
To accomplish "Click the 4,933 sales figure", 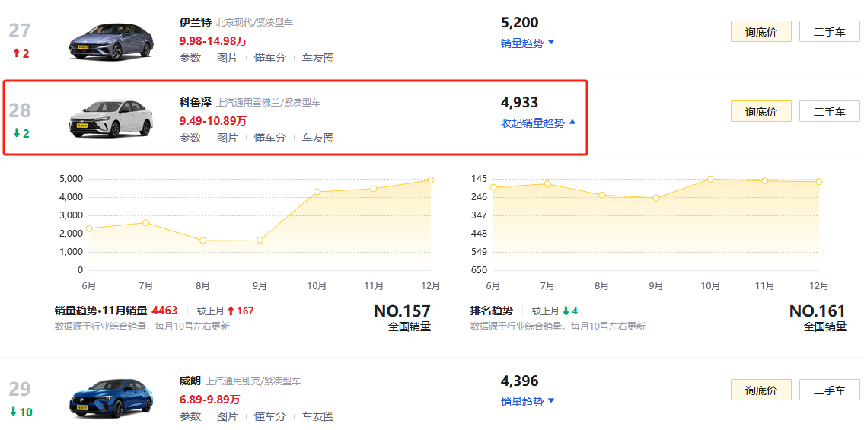I will point(519,103).
